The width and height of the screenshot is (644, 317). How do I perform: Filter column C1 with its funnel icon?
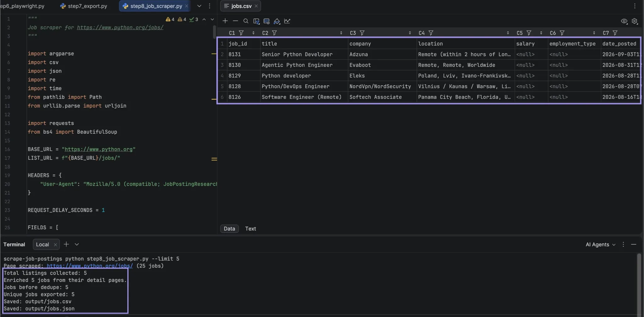click(241, 33)
